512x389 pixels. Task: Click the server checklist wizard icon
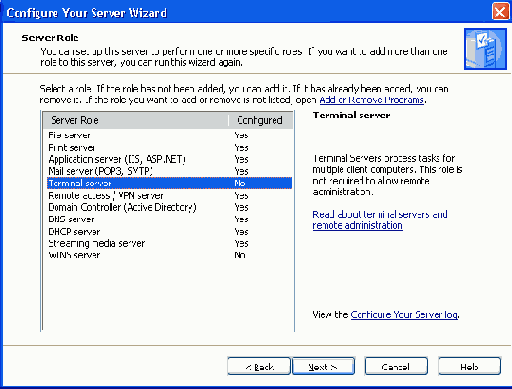485,49
